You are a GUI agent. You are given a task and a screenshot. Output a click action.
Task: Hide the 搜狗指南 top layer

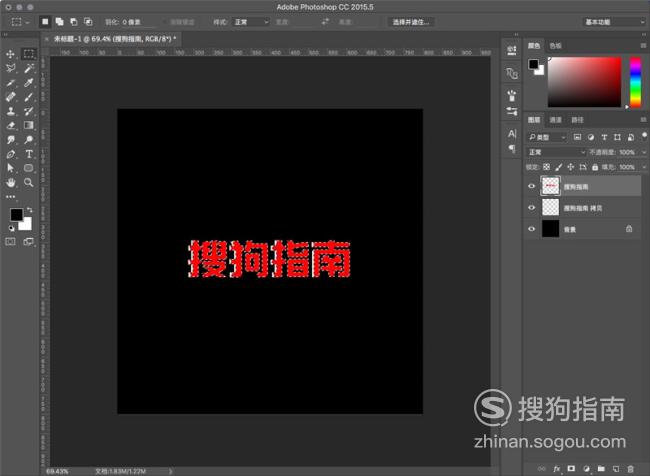531,186
